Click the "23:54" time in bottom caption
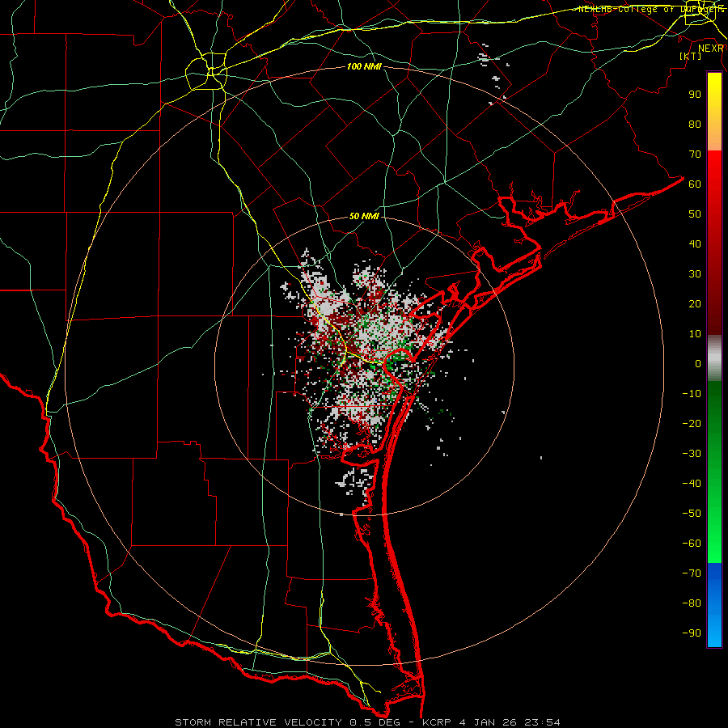This screenshot has width=728, height=728. pos(542,722)
